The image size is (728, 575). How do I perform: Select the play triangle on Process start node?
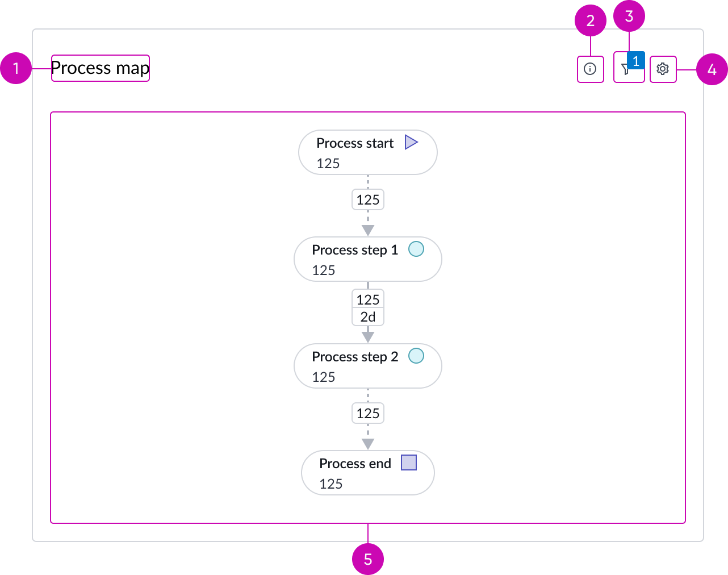click(x=412, y=142)
